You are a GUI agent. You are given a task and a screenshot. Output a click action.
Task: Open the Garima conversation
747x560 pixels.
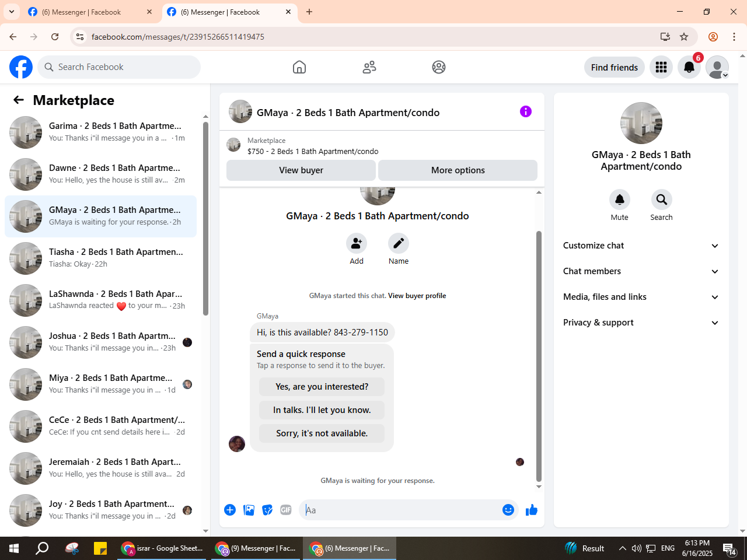100,132
